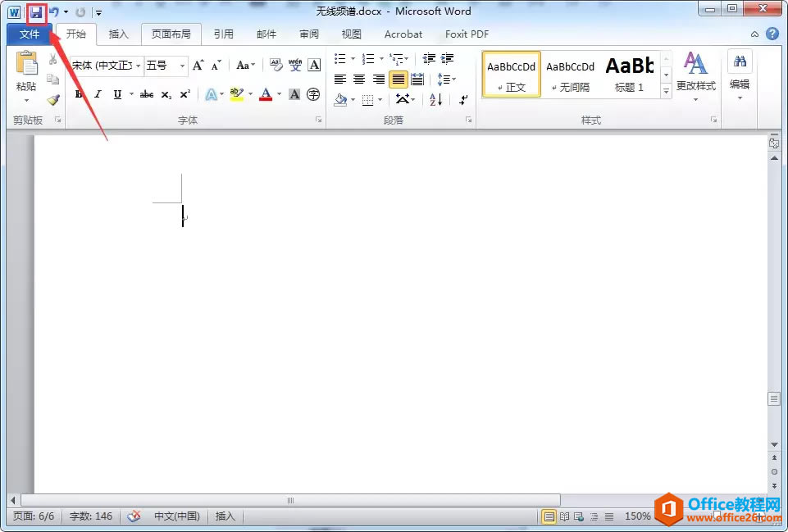Image resolution: width=788 pixels, height=532 pixels.
Task: Apply the 标题 1 style
Action: tap(629, 74)
